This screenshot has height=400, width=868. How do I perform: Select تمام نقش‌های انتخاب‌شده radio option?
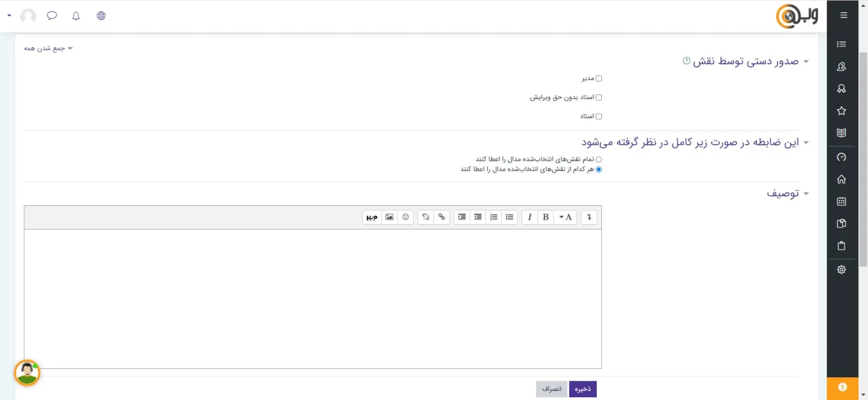coord(599,160)
